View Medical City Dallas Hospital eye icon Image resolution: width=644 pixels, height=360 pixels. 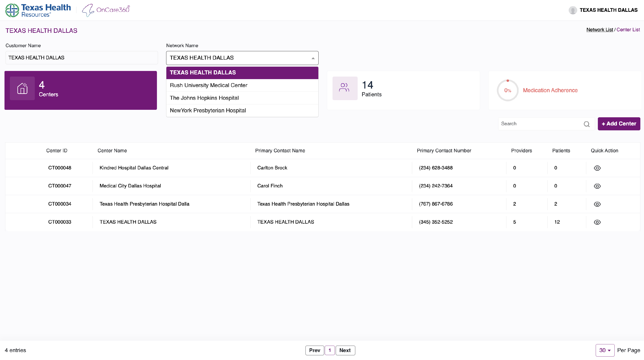tap(597, 186)
